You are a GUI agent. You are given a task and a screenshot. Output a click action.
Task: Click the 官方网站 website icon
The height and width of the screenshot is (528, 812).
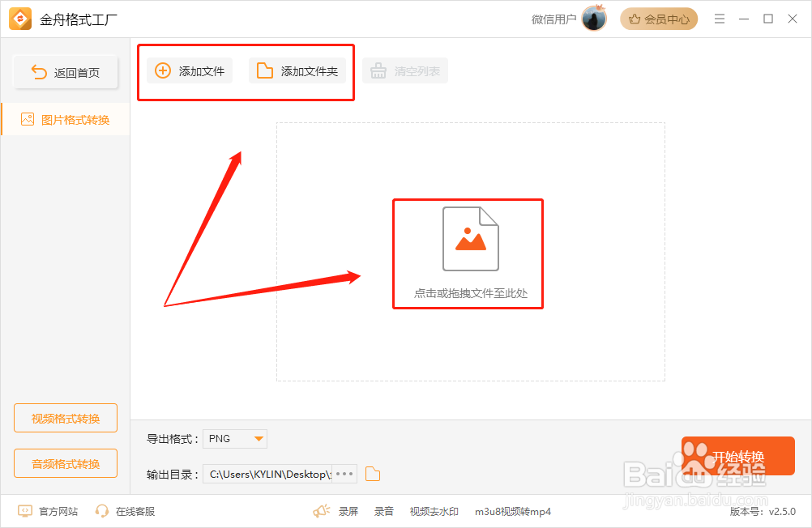tap(24, 511)
